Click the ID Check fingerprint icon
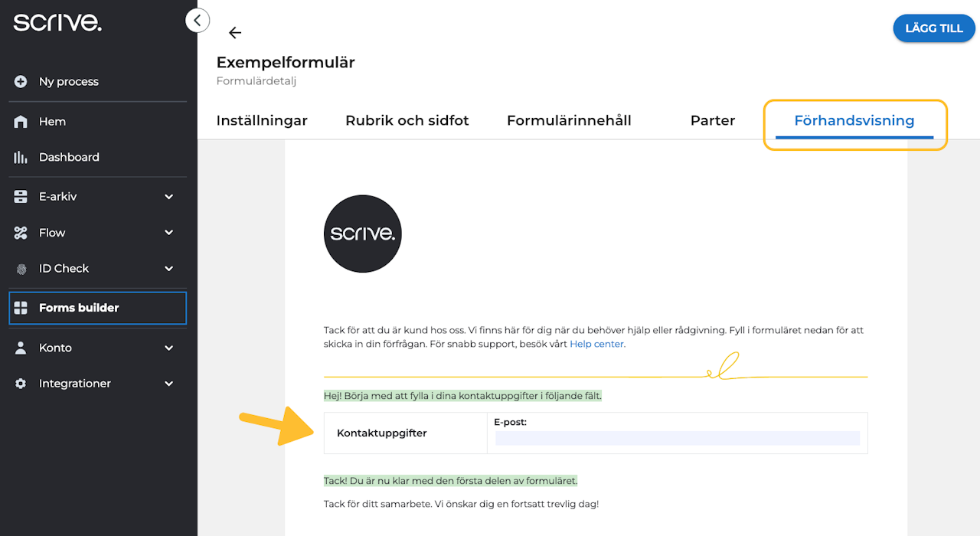This screenshot has width=980, height=536. [21, 269]
